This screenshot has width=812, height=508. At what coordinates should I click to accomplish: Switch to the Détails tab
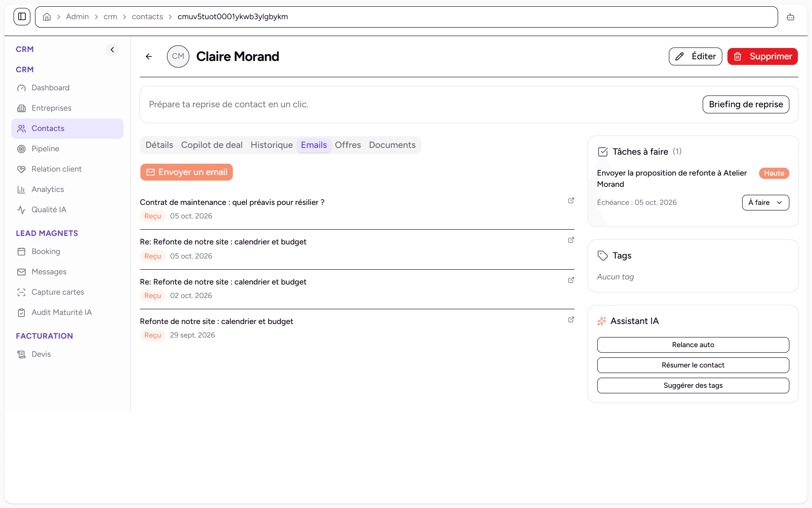(159, 145)
